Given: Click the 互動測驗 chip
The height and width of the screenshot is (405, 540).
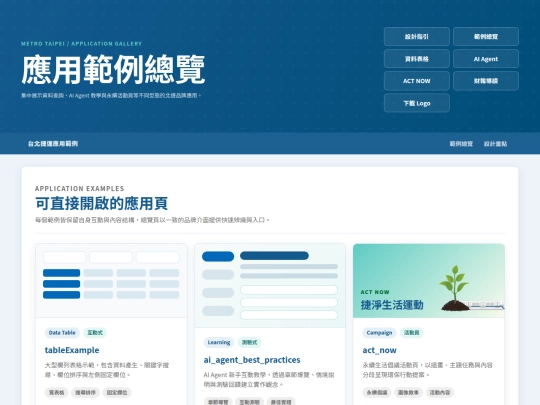Looking at the screenshot, I should tap(249, 402).
